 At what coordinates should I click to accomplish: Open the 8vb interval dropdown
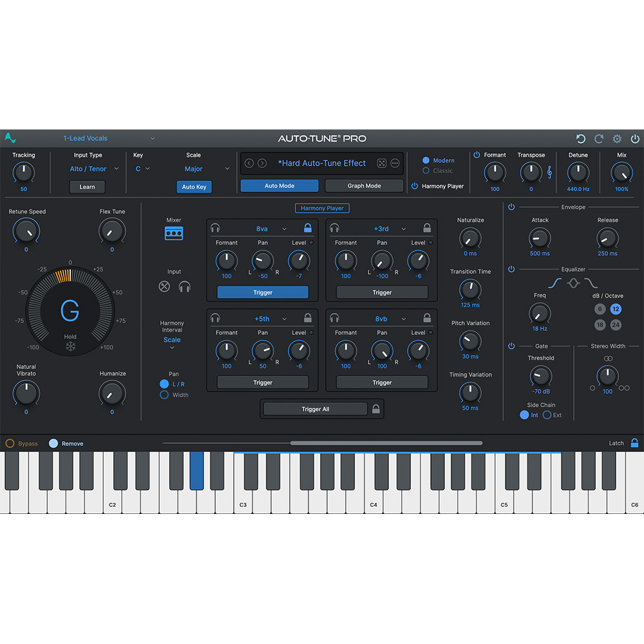pos(391,319)
